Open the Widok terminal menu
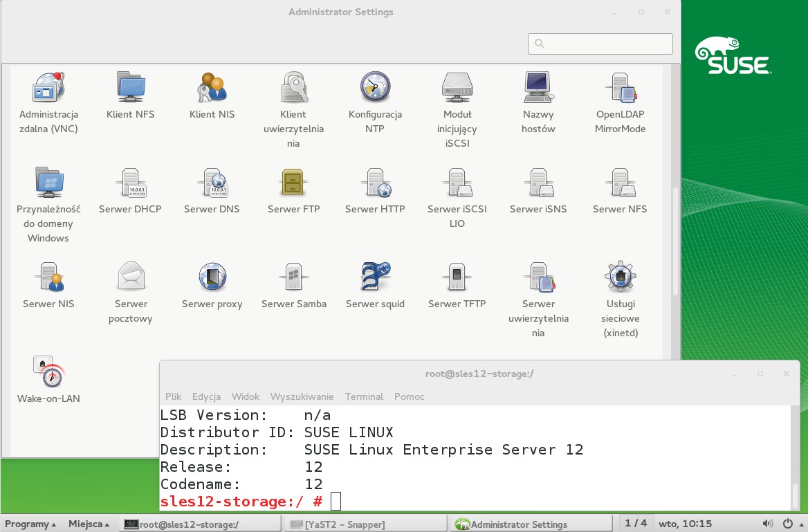 [246, 396]
